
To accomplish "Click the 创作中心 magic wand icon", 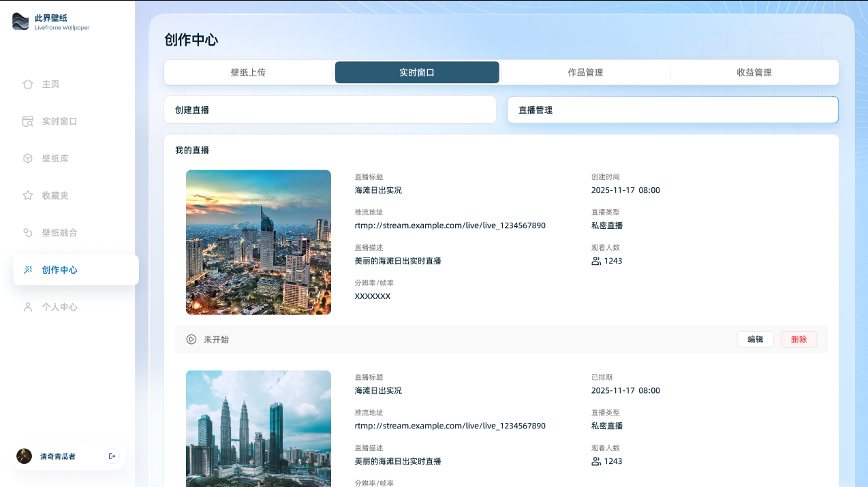I will coord(28,270).
